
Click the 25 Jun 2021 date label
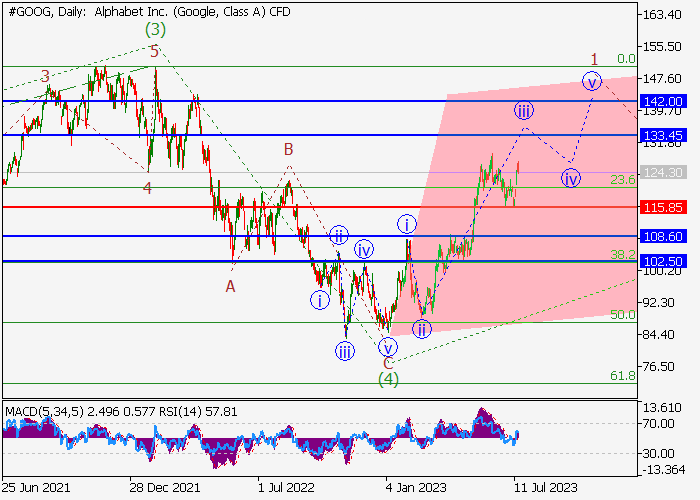pyautogui.click(x=36, y=487)
